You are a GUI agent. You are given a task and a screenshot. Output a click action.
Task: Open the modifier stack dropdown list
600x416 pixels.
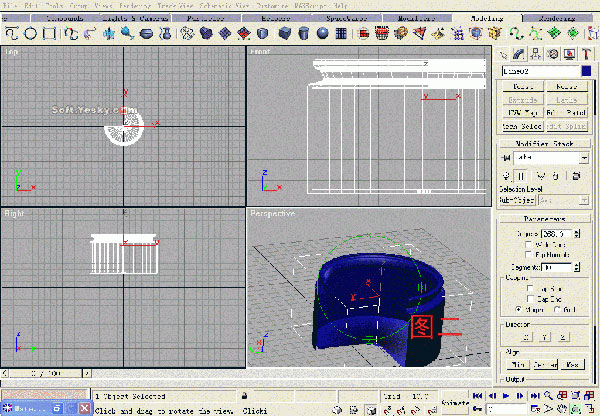point(584,158)
